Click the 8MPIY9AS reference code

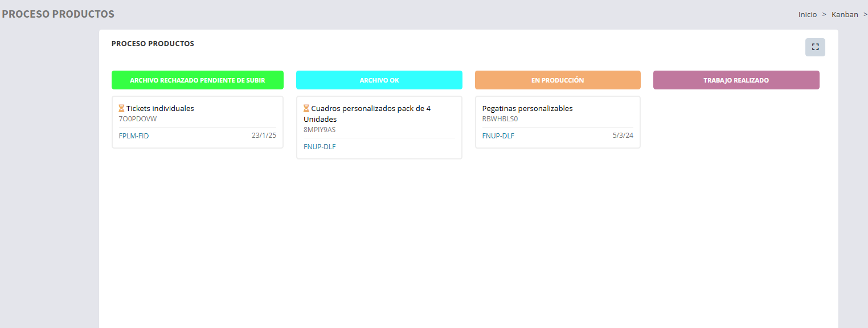pyautogui.click(x=320, y=130)
